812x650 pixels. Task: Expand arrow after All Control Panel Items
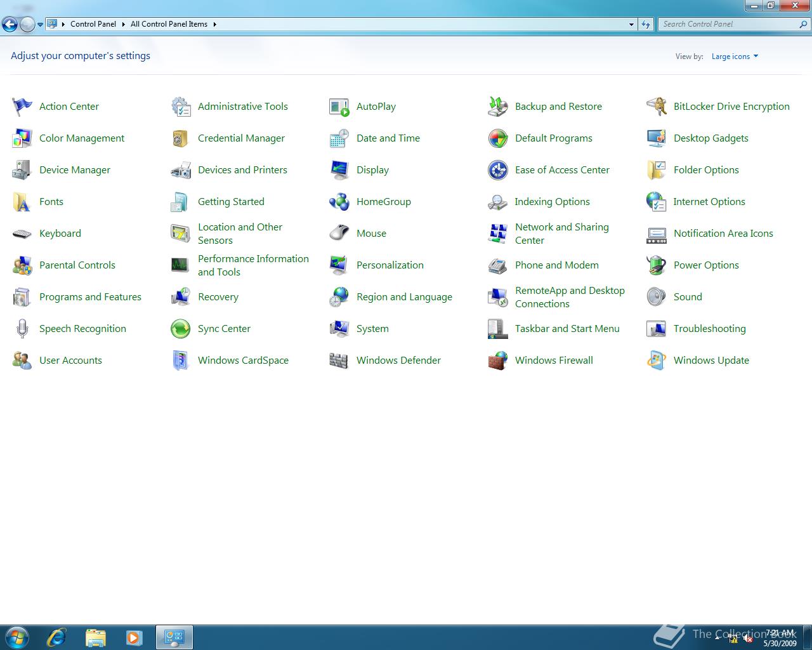[214, 24]
